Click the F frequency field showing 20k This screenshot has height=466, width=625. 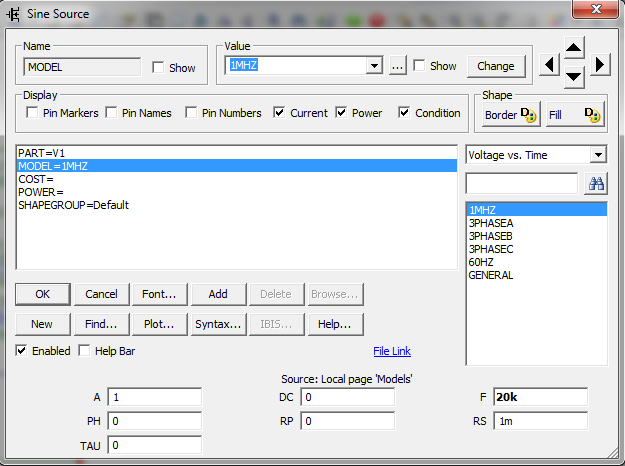pyautogui.click(x=540, y=397)
